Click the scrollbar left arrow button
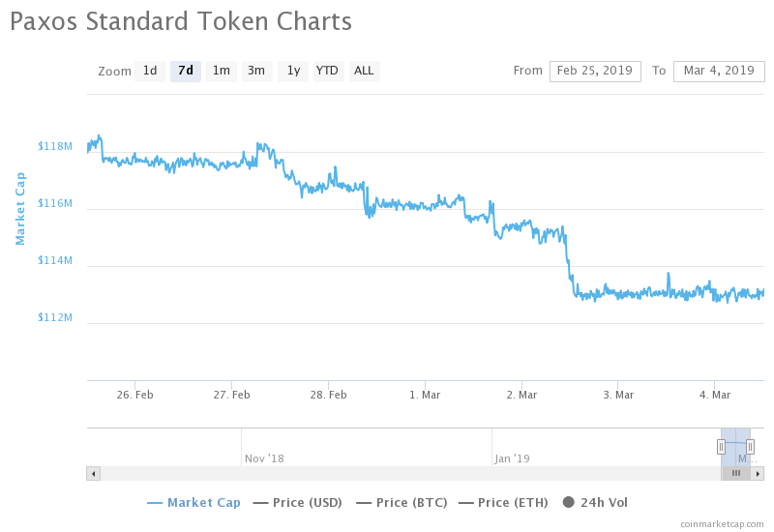This screenshot has width=774, height=532. tap(93, 473)
